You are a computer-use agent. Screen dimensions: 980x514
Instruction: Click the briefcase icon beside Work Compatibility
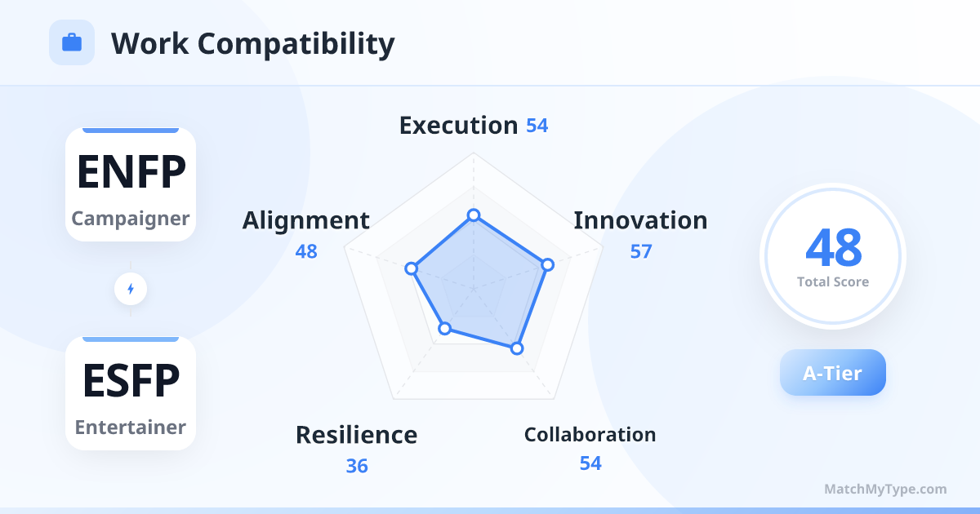tap(72, 42)
